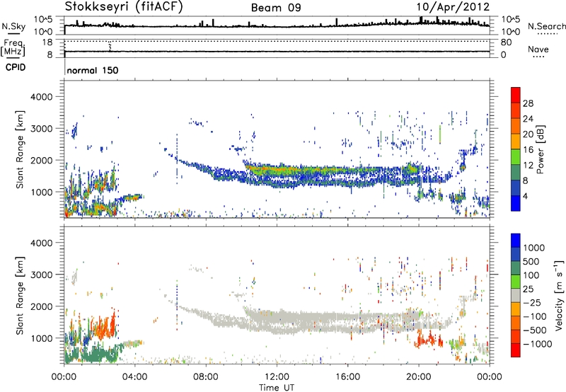The height and width of the screenshot is (392, 566).
Task: Click the '80' Nave axis value
Action: coord(506,42)
